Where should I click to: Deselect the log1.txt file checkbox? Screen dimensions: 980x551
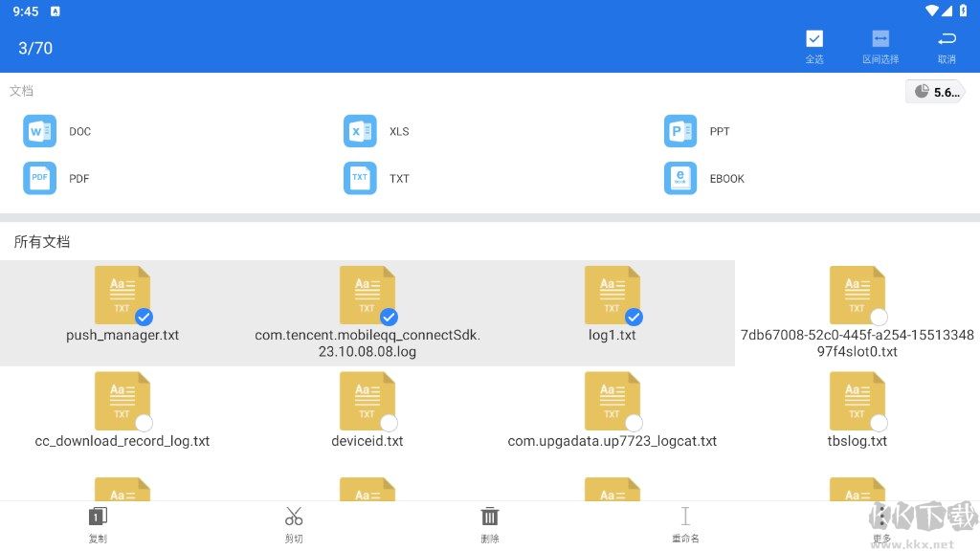(634, 317)
